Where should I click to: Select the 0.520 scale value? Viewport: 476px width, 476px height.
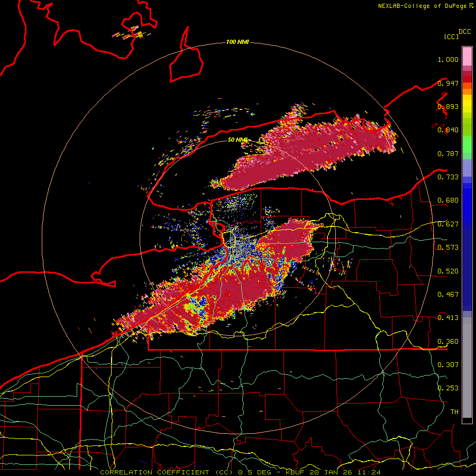pyautogui.click(x=448, y=271)
